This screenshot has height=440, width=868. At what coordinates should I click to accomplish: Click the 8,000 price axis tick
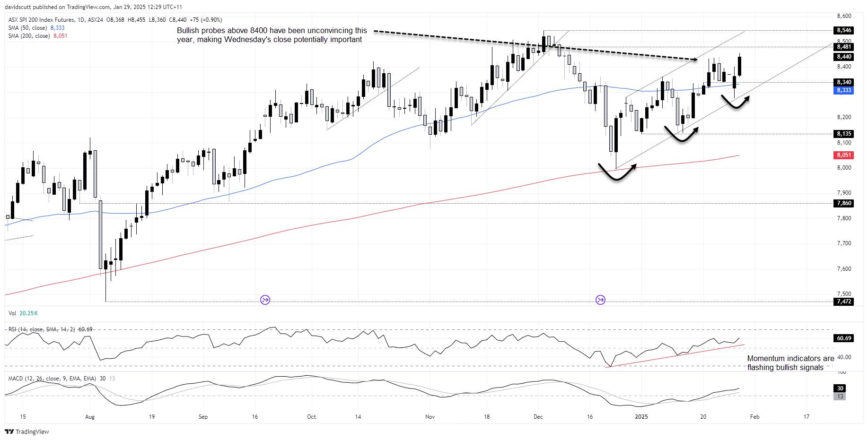coord(844,168)
